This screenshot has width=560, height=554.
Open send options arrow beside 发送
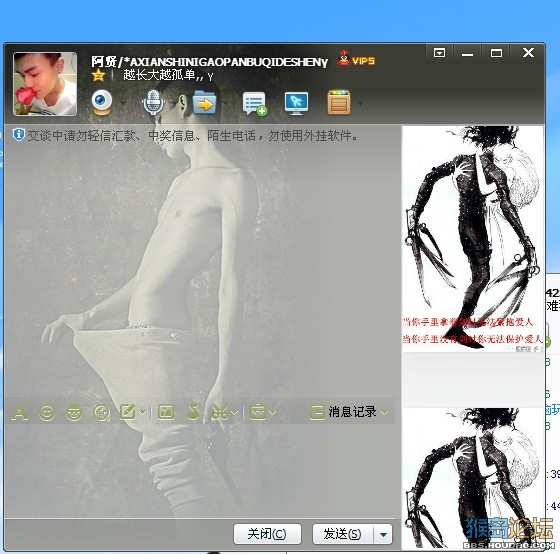point(383,534)
